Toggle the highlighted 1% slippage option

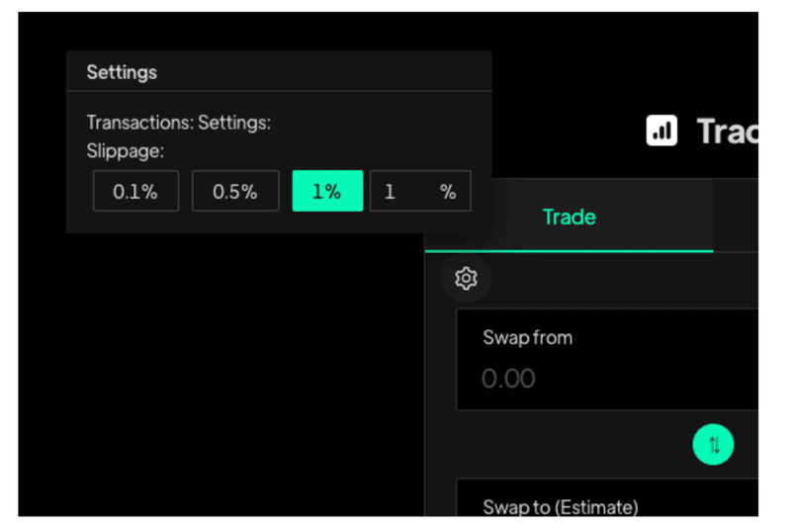(x=327, y=191)
